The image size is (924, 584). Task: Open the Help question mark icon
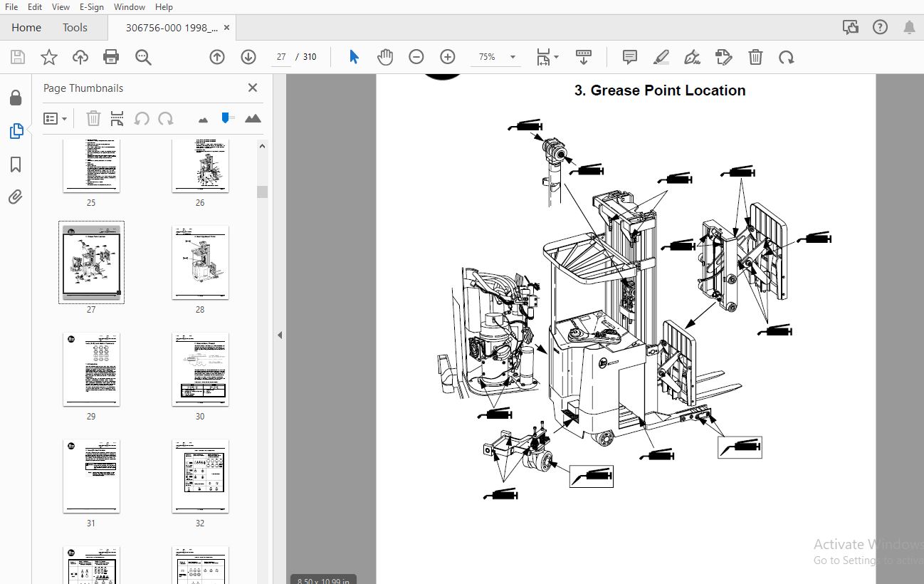coord(881,28)
